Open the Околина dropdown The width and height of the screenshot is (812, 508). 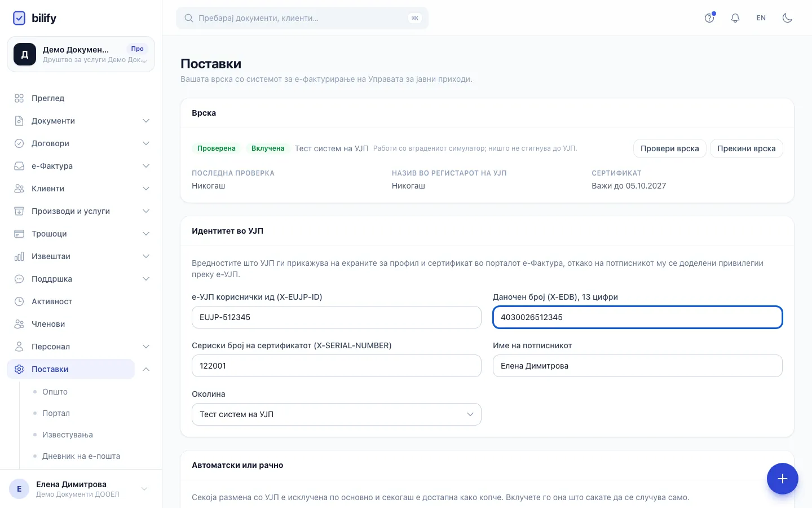click(x=337, y=414)
